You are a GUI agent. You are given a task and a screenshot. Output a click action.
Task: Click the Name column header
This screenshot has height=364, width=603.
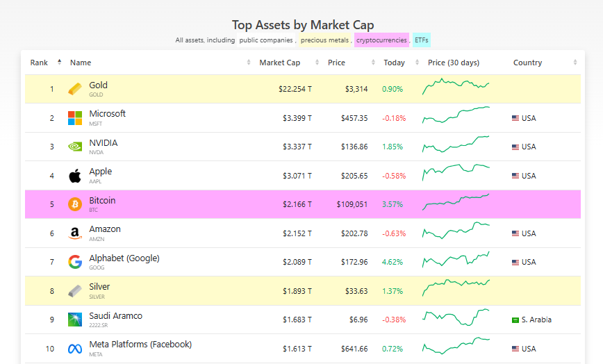click(81, 63)
